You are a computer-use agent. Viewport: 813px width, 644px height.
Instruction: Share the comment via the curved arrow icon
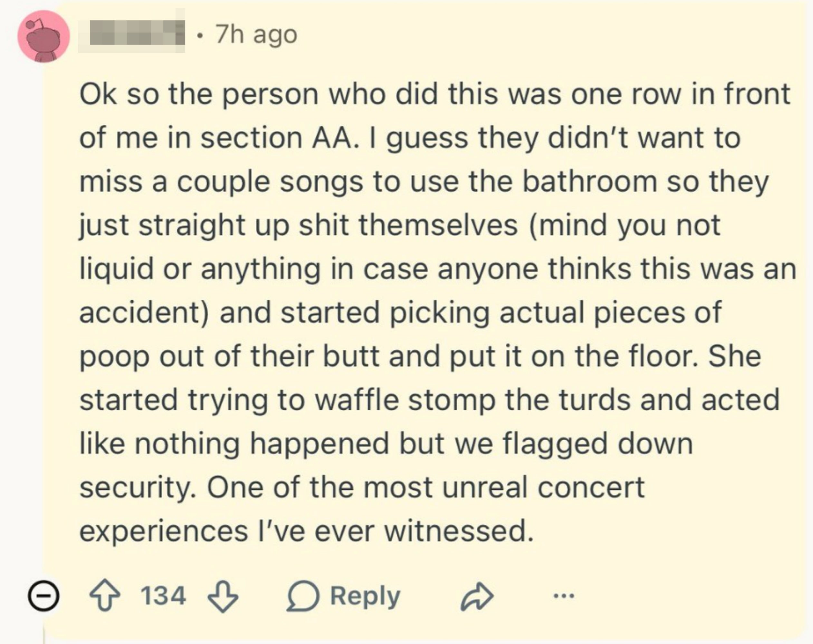point(477,596)
